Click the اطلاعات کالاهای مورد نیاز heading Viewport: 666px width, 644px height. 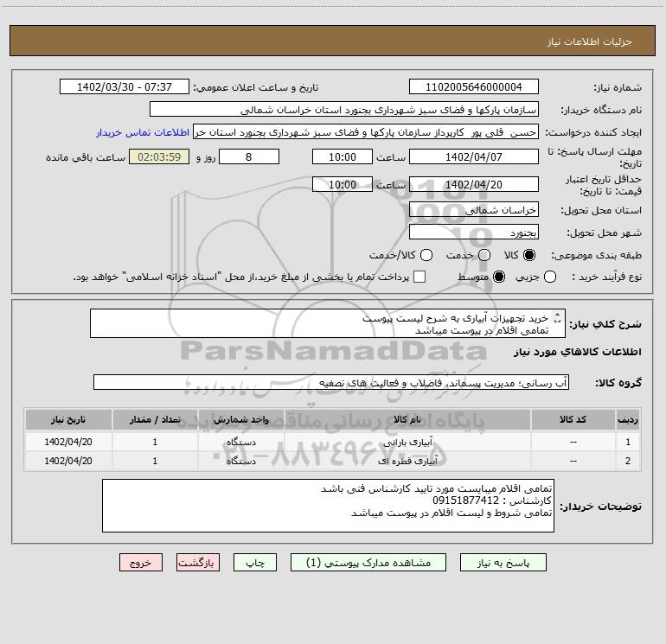pos(577,352)
